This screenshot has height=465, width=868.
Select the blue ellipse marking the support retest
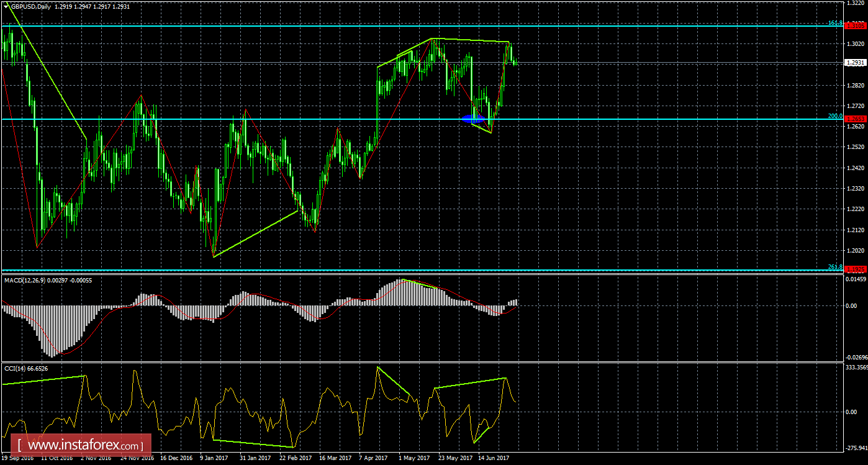click(x=475, y=119)
